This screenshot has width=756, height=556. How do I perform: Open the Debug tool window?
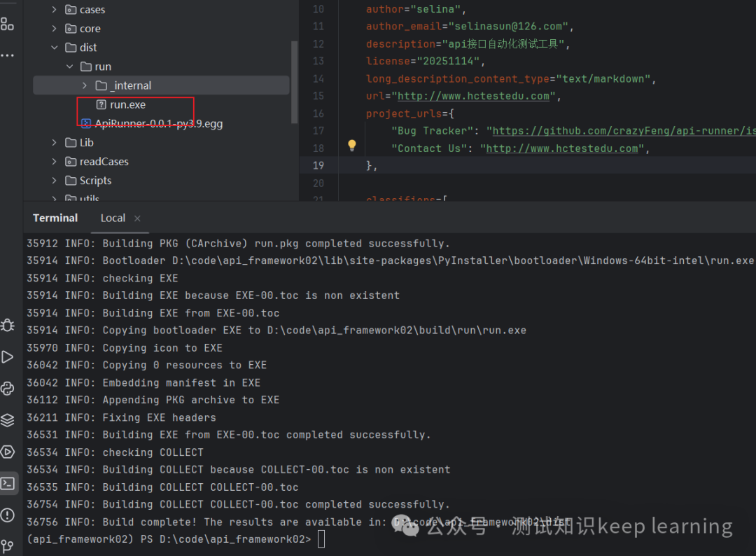tap(7, 326)
